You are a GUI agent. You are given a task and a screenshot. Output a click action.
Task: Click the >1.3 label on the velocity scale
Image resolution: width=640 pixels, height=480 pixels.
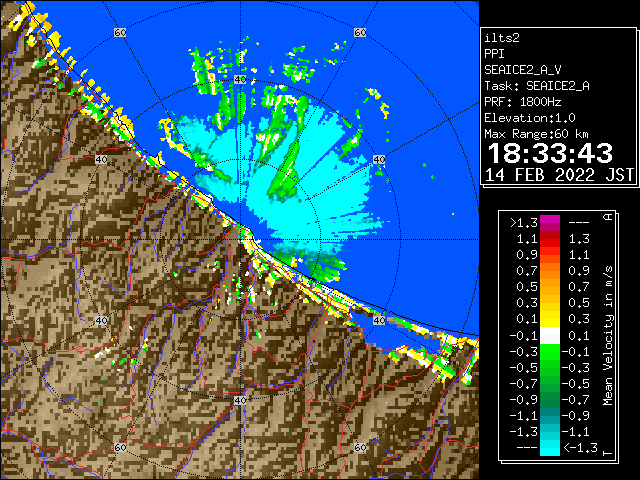[524, 223]
